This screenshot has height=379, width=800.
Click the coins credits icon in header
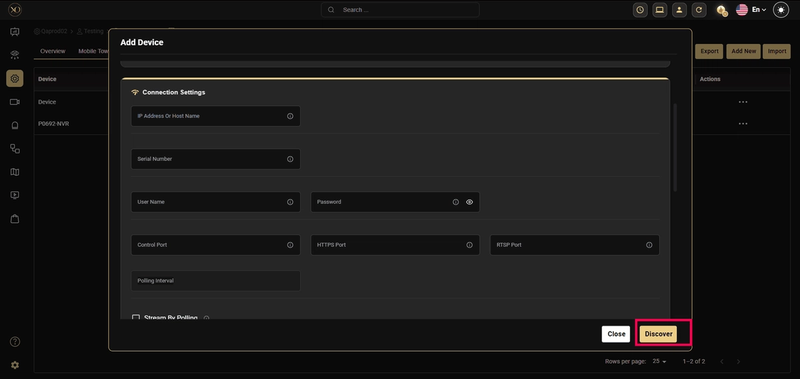point(721,10)
